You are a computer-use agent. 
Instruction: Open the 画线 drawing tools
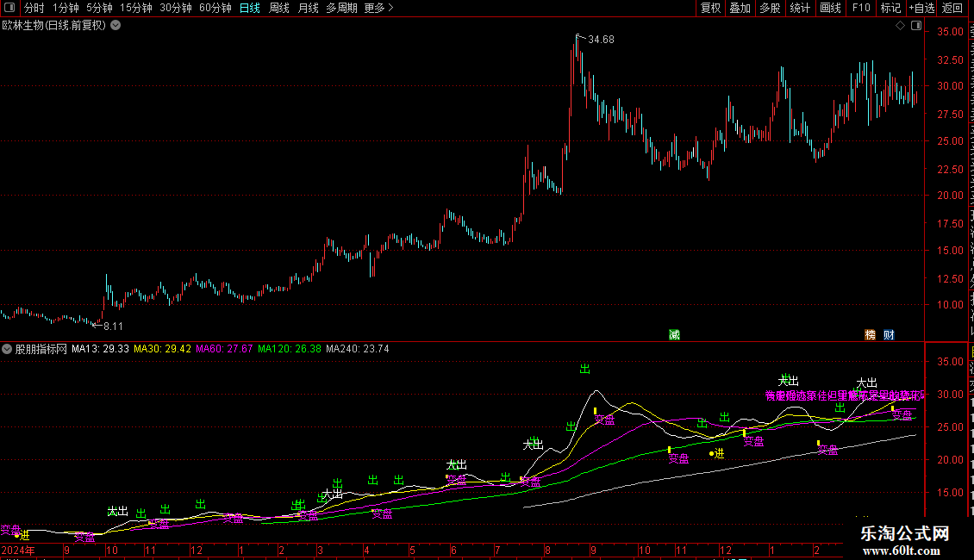point(830,8)
